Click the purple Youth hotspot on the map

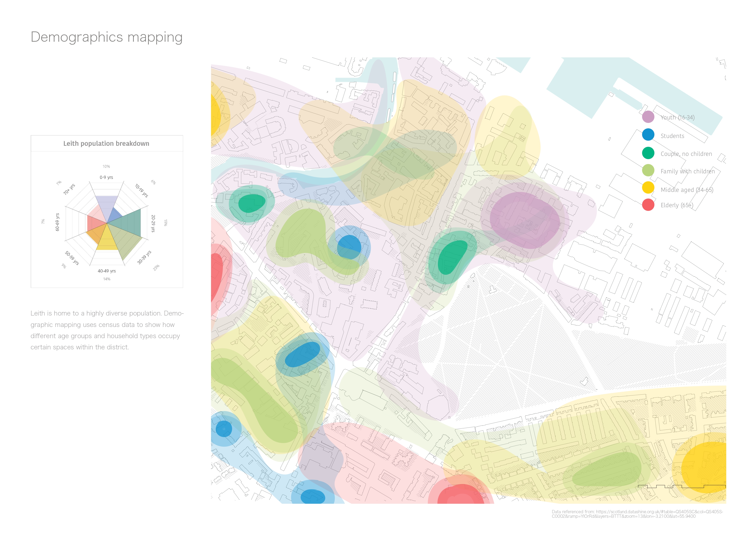tap(525, 220)
